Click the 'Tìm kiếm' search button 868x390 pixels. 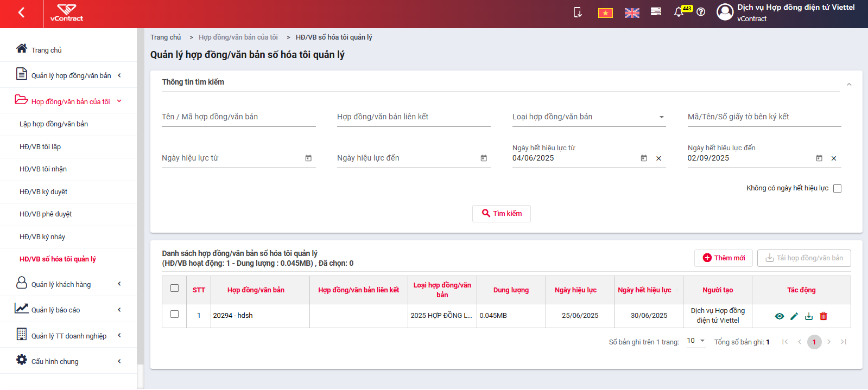coord(502,214)
